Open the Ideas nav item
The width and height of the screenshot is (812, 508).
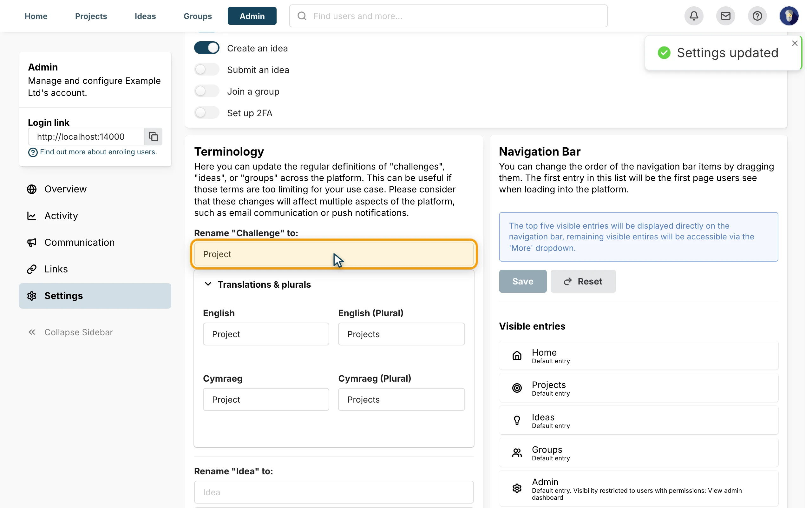pos(145,16)
